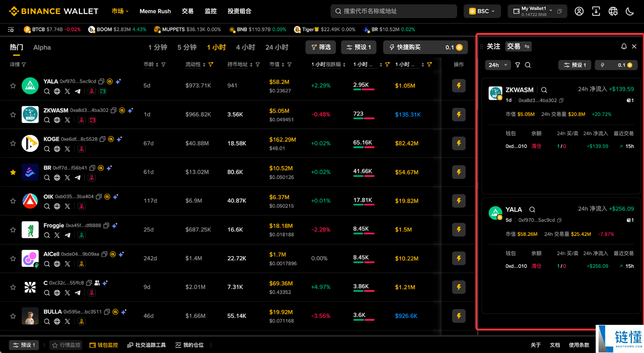Copy ZKWASM address in watch card
Viewport: 644px width, 353px height.
561,100
